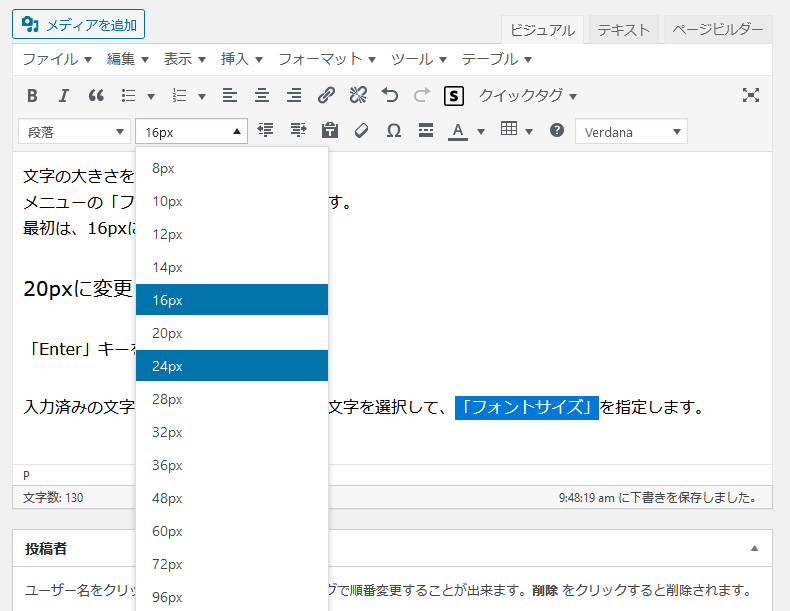Align text right
This screenshot has height=611, width=790.
pyautogui.click(x=294, y=95)
